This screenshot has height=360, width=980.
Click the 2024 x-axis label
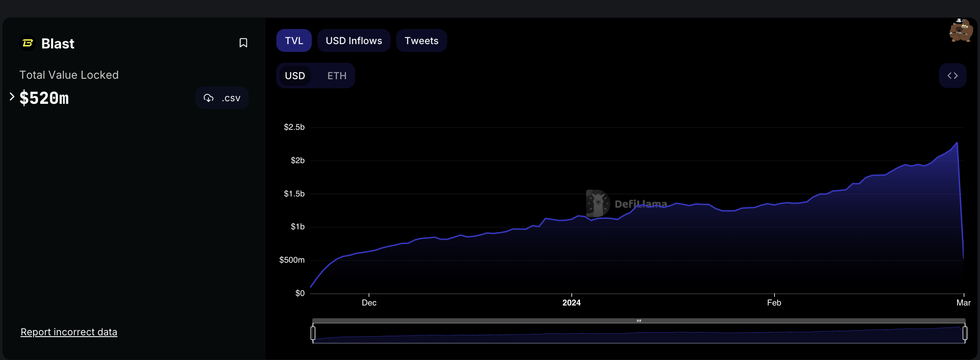pos(571,303)
